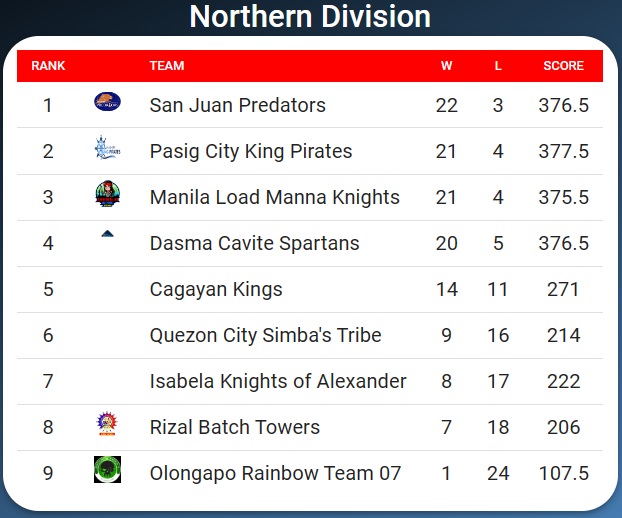The height and width of the screenshot is (518, 622).
Task: Select Isabela Knights of Alexander name
Action: (x=278, y=381)
